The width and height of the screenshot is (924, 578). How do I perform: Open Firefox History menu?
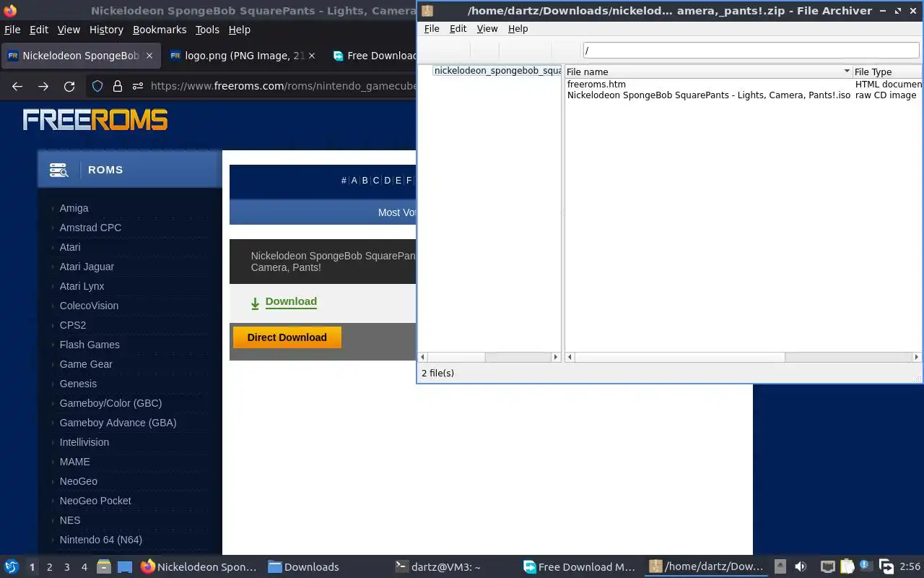106,30
